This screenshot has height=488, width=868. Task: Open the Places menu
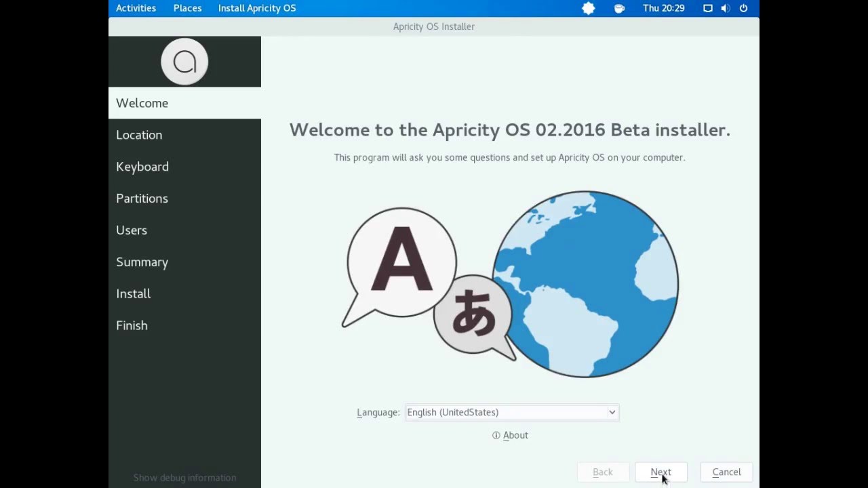[187, 8]
